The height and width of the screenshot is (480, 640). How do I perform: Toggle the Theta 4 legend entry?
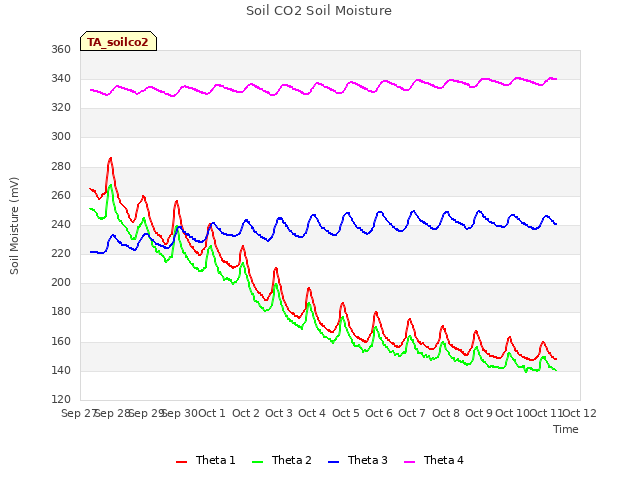click(x=433, y=460)
